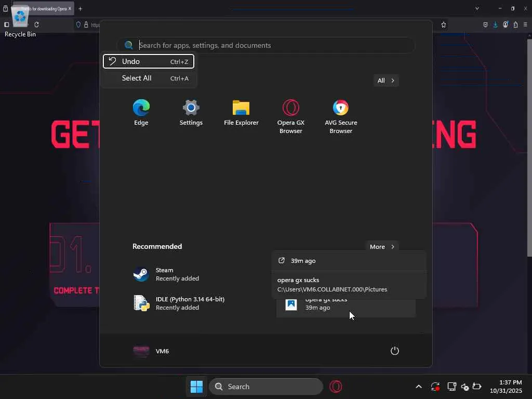
Task: Click the file path C:\Users\VM6.COLLABNET.000\Pictures
Action: point(332,289)
